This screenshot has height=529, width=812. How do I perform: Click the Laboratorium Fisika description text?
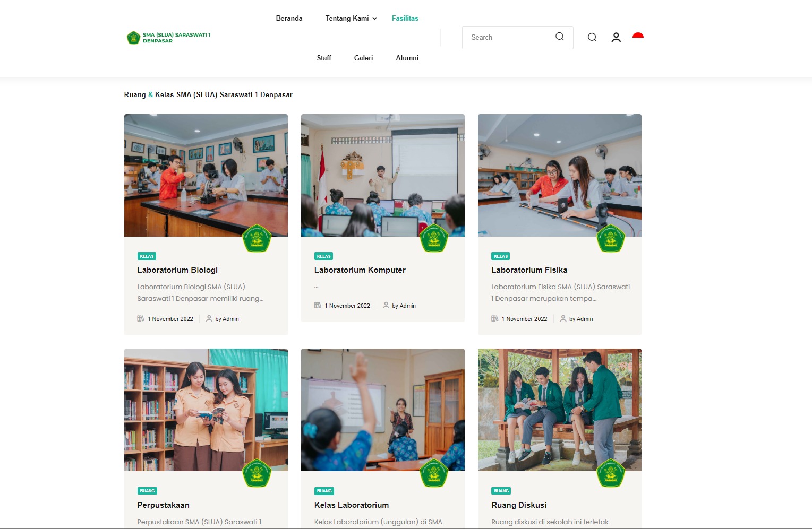[x=560, y=292]
